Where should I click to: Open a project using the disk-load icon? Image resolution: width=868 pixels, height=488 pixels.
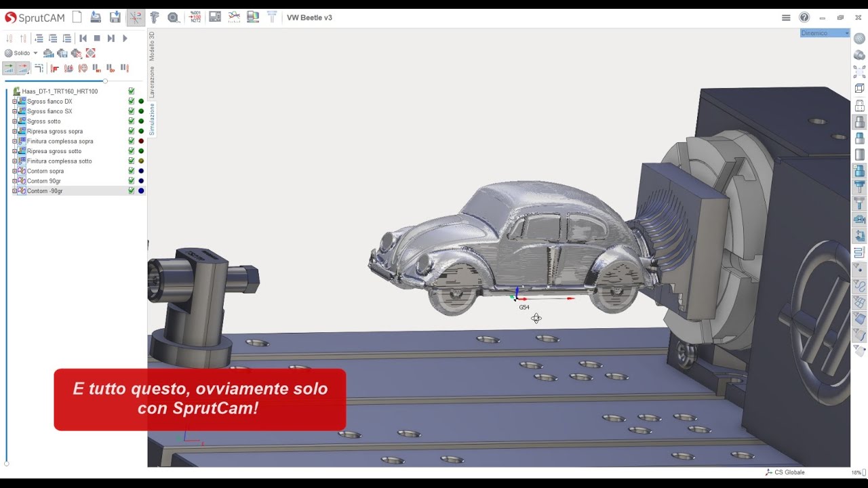click(x=96, y=18)
